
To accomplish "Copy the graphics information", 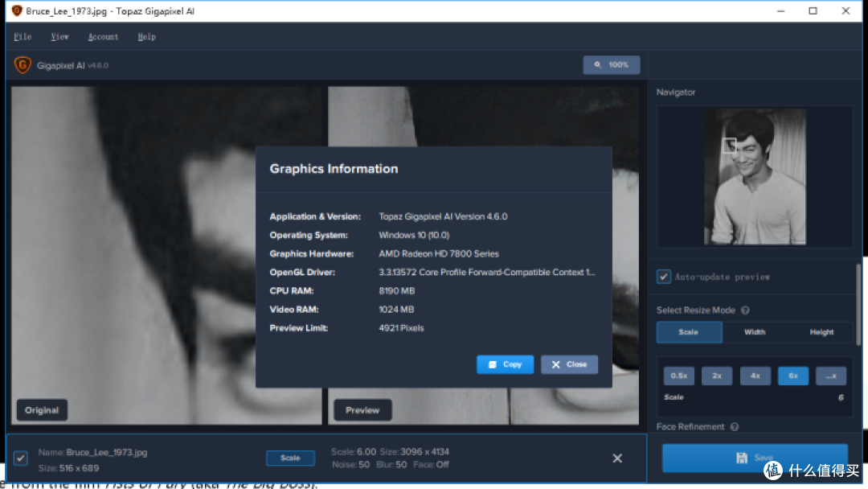I will (x=505, y=364).
